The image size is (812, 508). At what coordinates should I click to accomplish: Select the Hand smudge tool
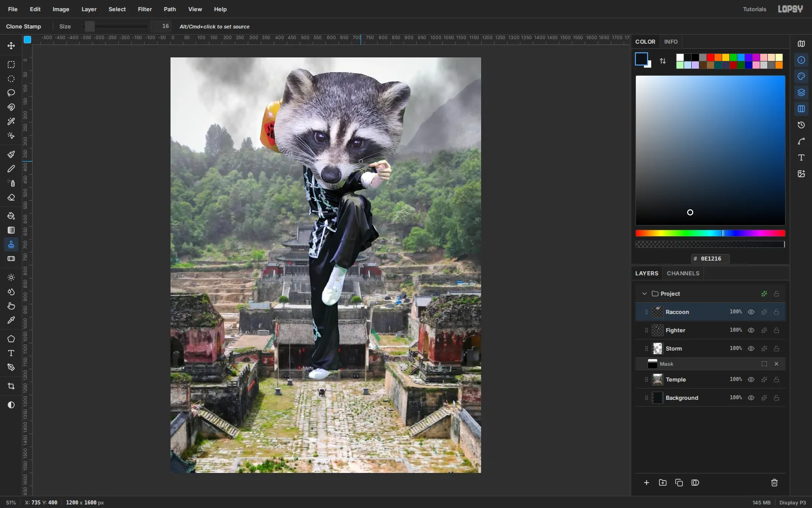11,306
